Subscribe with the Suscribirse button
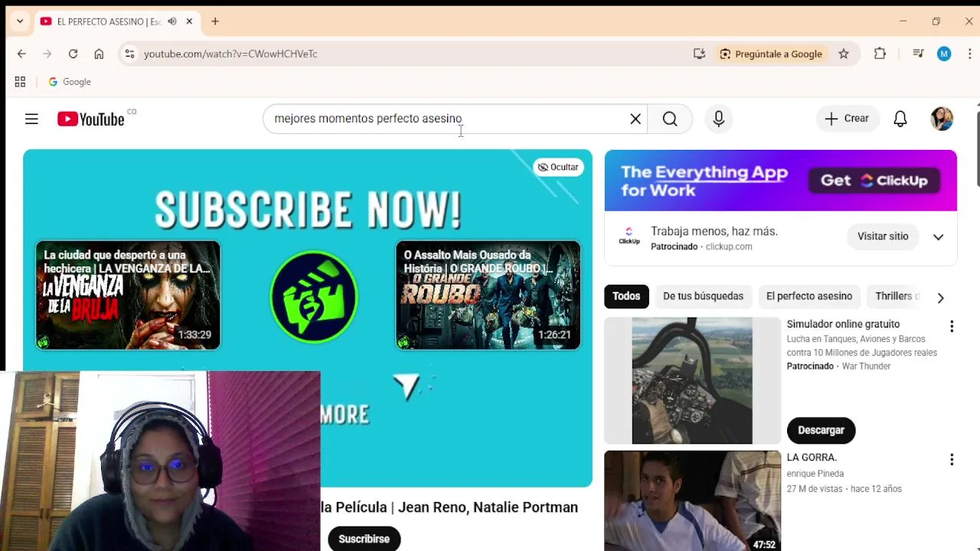This screenshot has width=980, height=551. coord(364,539)
